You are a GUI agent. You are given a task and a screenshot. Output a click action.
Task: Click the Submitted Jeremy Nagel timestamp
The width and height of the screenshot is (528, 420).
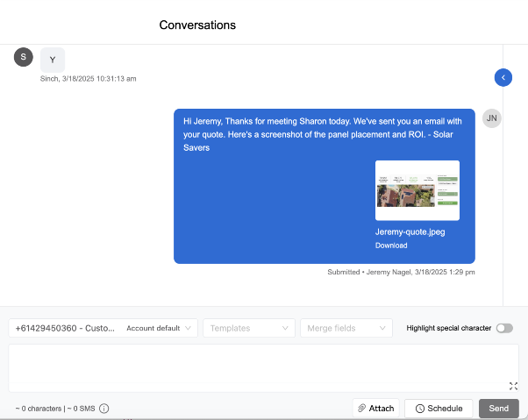(401, 273)
